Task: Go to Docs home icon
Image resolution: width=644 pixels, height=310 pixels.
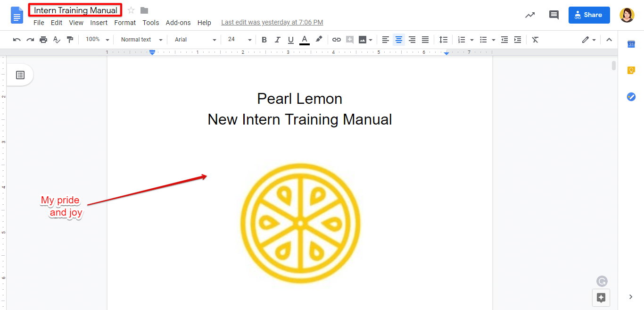Action: click(17, 15)
